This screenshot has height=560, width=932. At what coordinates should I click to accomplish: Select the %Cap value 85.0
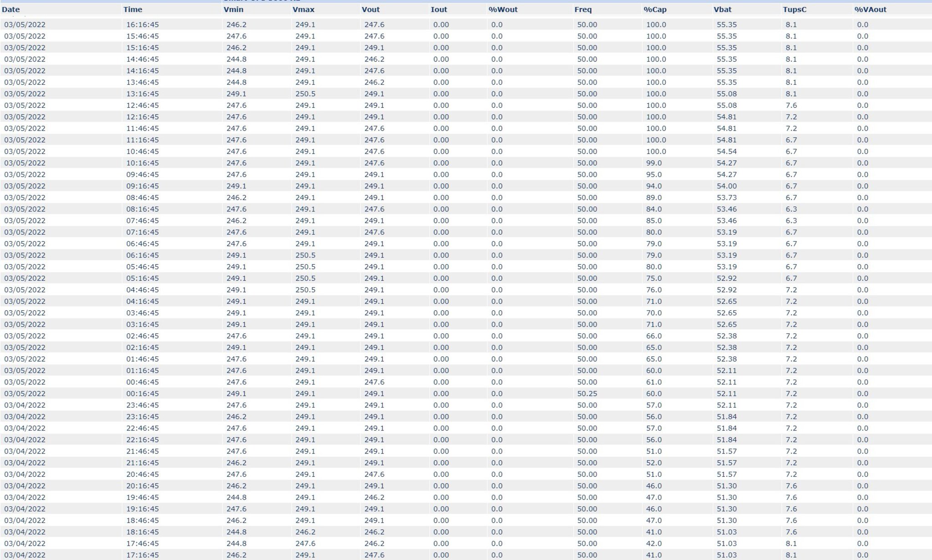click(654, 221)
